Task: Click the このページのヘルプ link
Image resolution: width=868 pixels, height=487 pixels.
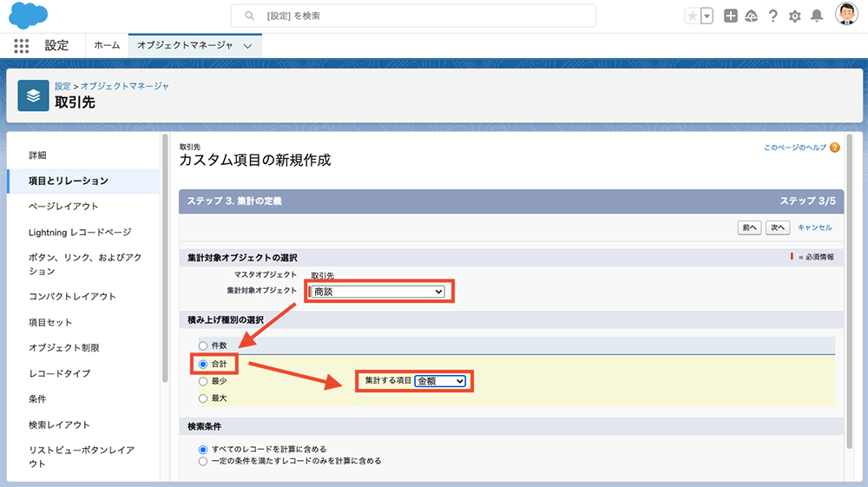Action: pos(795,148)
